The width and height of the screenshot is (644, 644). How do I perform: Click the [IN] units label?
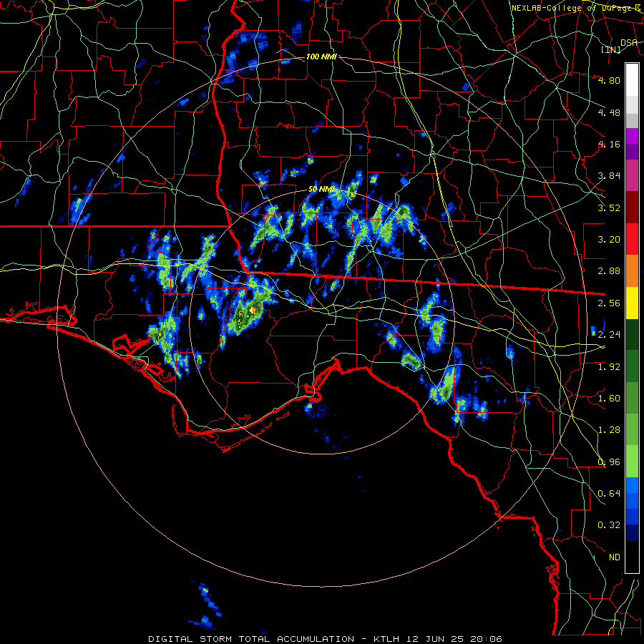611,49
